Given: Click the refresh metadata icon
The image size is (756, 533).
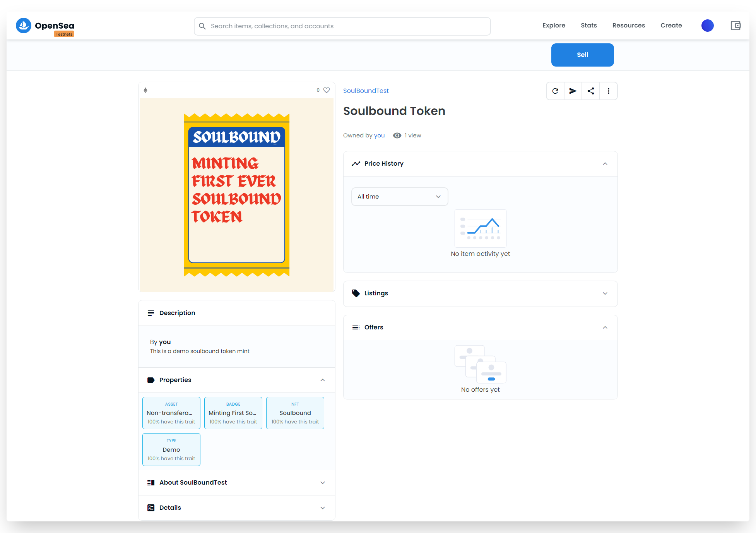Looking at the screenshot, I should tap(555, 91).
